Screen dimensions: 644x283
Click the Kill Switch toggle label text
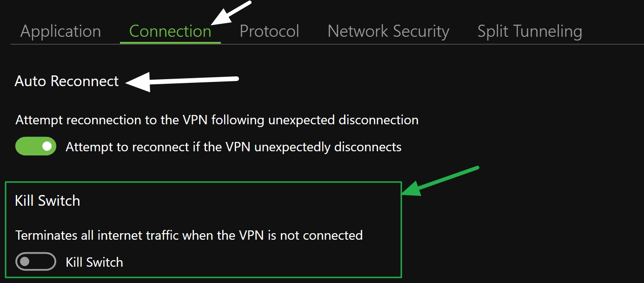94,262
